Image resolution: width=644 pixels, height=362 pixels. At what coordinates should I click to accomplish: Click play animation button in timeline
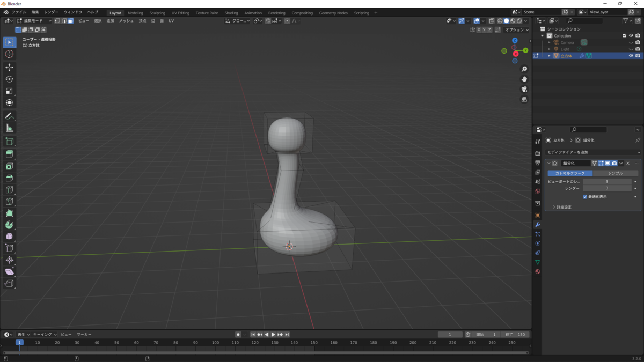[x=273, y=335]
